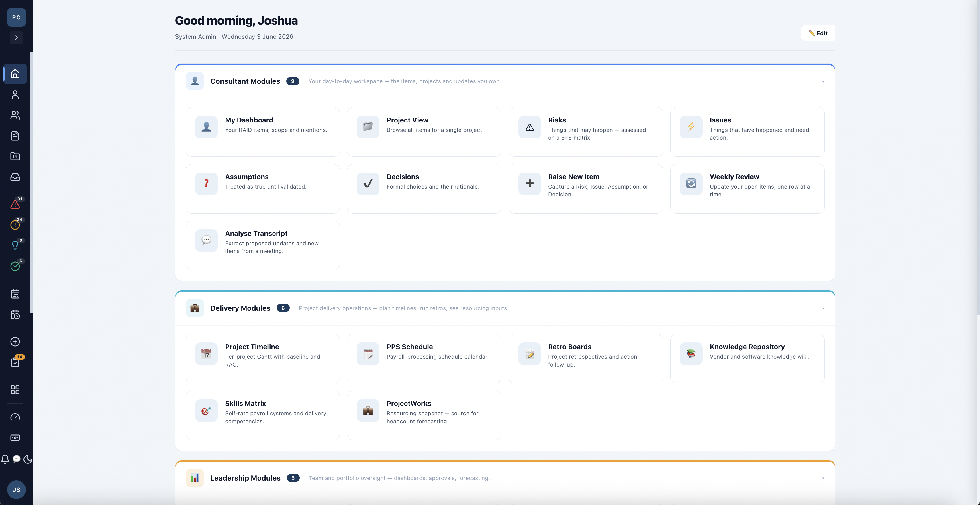Collapse the Leadership Modules section
This screenshot has width=980, height=505.
[x=823, y=478]
